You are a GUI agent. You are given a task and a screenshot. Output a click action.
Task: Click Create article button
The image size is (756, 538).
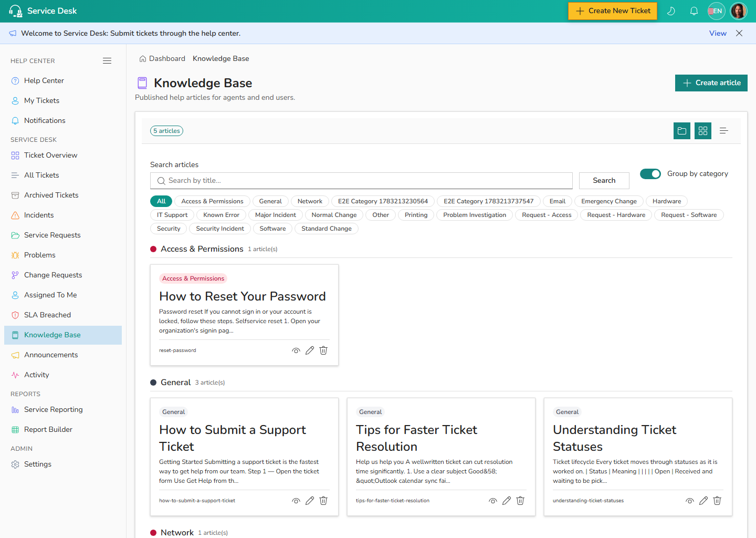pos(711,83)
